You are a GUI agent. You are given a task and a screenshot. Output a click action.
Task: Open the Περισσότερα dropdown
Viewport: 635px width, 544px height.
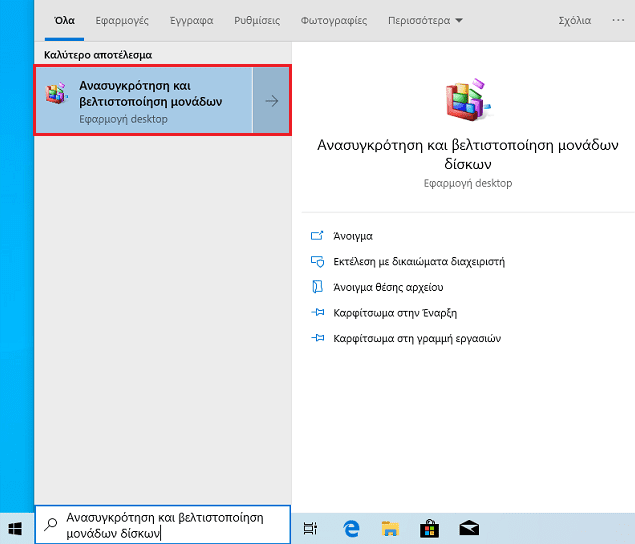coord(425,20)
